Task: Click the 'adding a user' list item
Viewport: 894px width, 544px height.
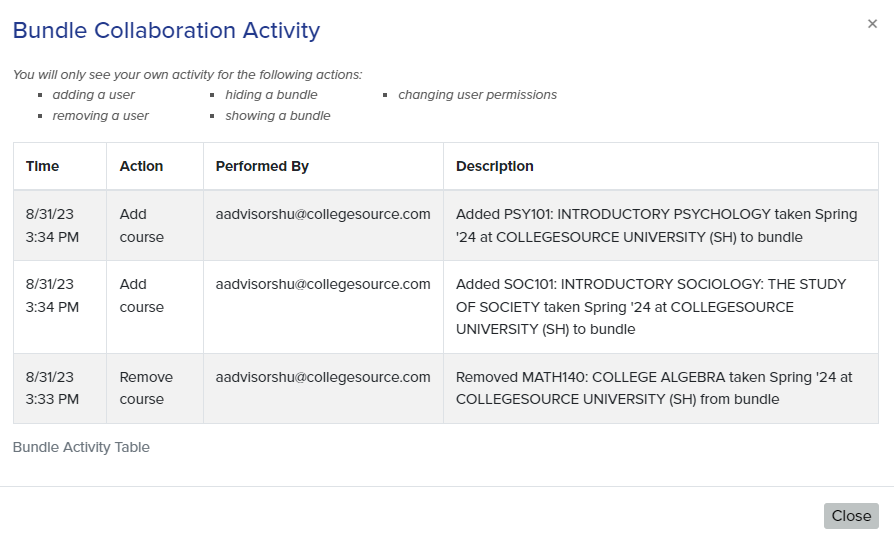Action: (x=94, y=95)
